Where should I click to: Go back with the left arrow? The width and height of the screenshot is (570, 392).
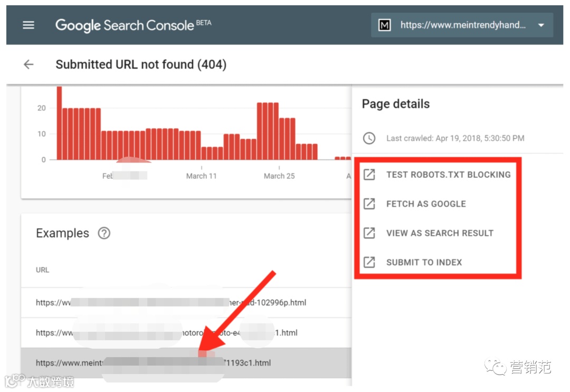pyautogui.click(x=28, y=64)
